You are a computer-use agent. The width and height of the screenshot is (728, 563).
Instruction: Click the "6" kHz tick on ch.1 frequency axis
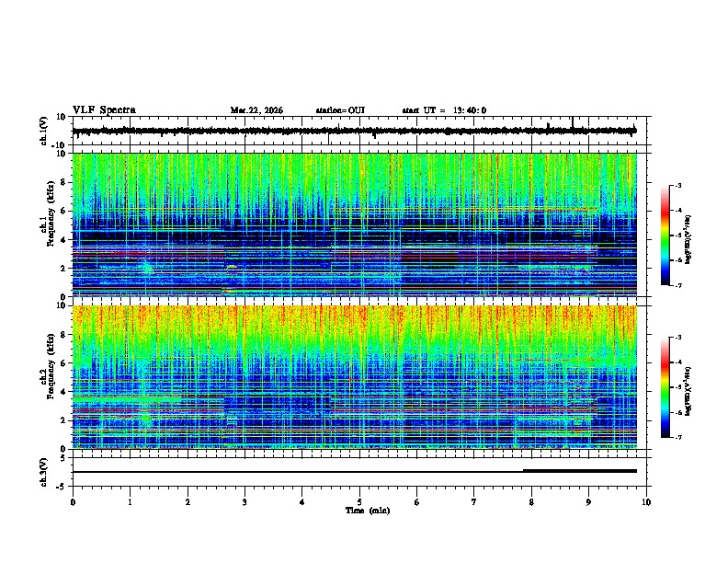64,211
